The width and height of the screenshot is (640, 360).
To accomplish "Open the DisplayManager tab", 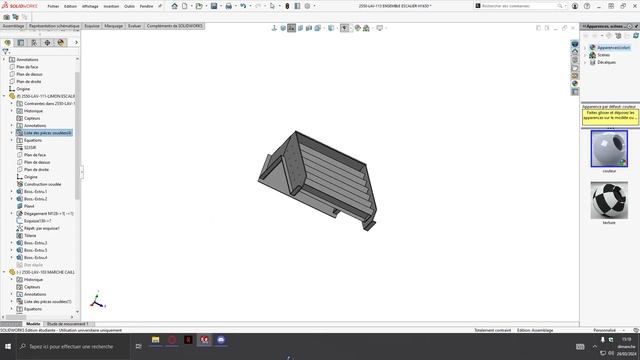I will click(61, 42).
